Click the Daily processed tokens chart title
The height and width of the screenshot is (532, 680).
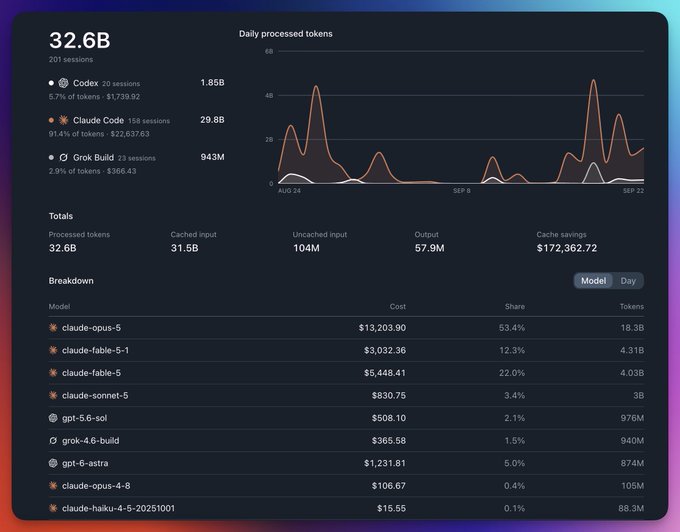286,34
